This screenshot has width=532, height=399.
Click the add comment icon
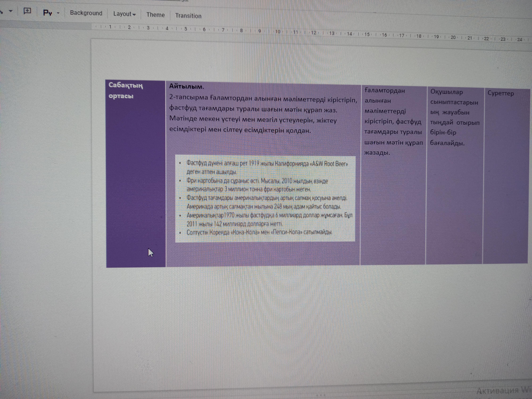coord(27,11)
